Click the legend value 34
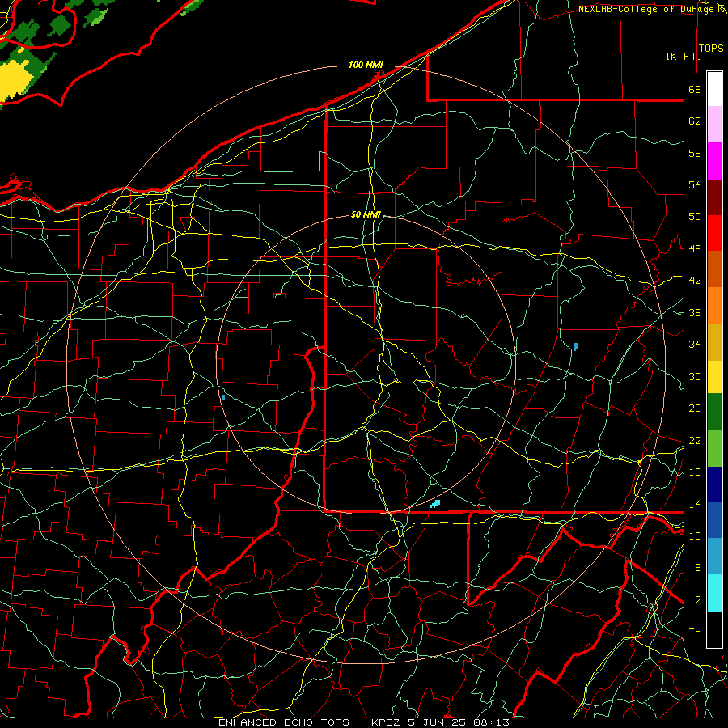Viewport: 728px width, 728px height. [x=695, y=345]
